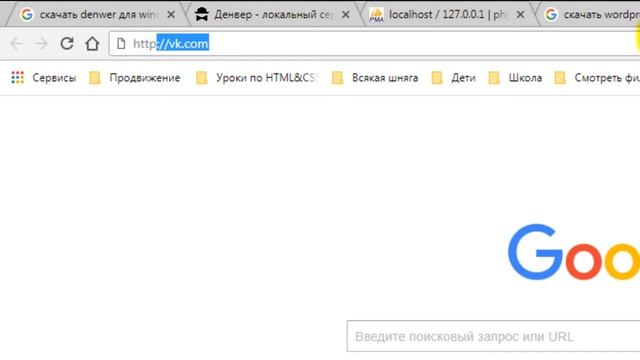Go back with the back arrow
The image size is (640, 360).
[x=16, y=43]
